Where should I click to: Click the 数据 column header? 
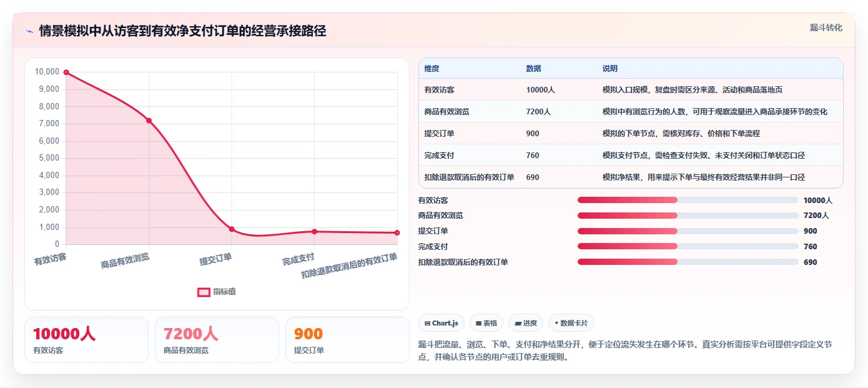(x=533, y=69)
